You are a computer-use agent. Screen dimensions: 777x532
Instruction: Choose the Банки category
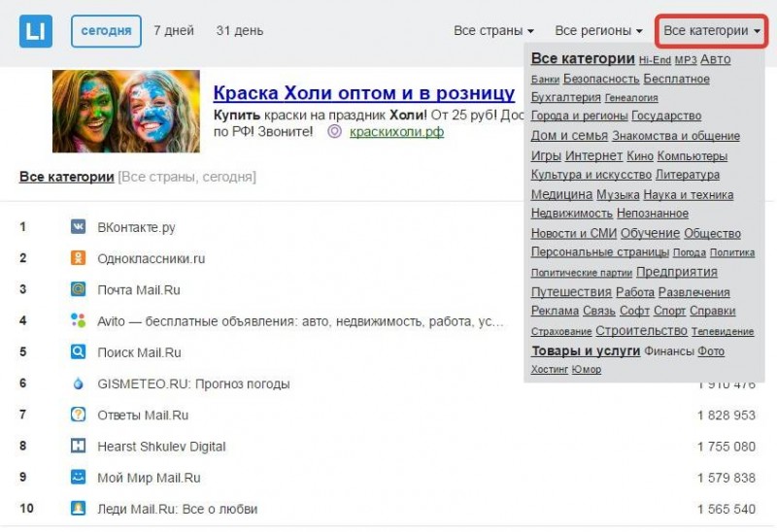pyautogui.click(x=545, y=80)
